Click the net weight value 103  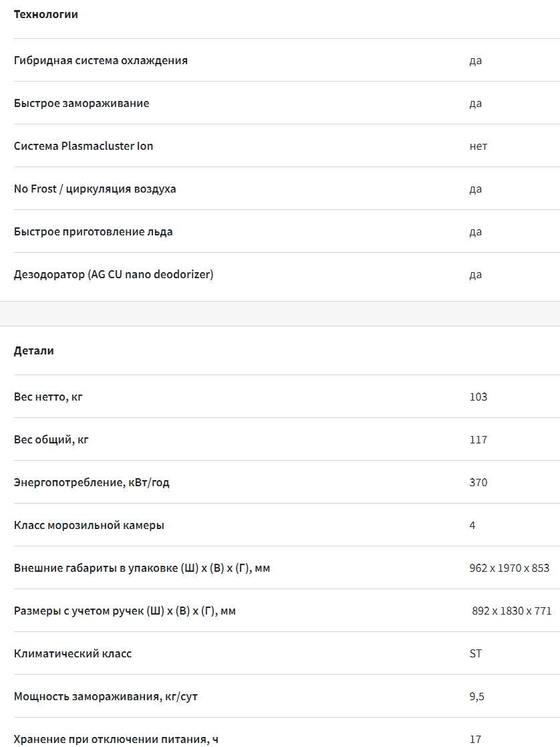[478, 397]
